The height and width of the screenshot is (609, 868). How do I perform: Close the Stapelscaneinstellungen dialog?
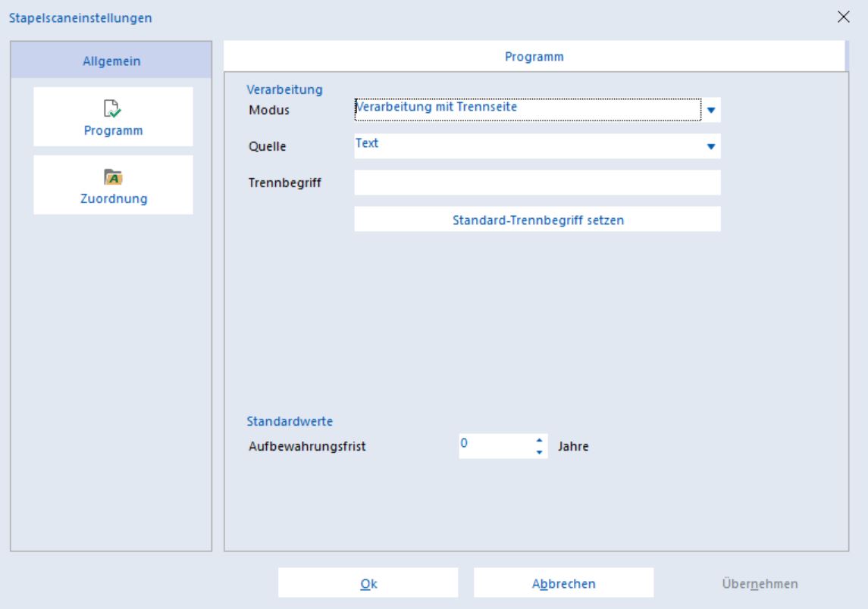tap(843, 17)
